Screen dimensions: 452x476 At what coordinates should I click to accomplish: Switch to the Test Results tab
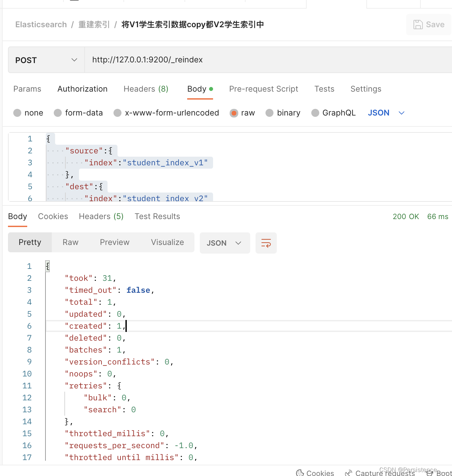click(157, 216)
